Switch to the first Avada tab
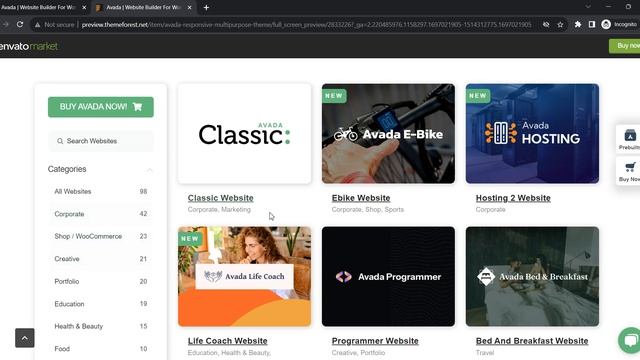This screenshot has width=640, height=360. 39,7
